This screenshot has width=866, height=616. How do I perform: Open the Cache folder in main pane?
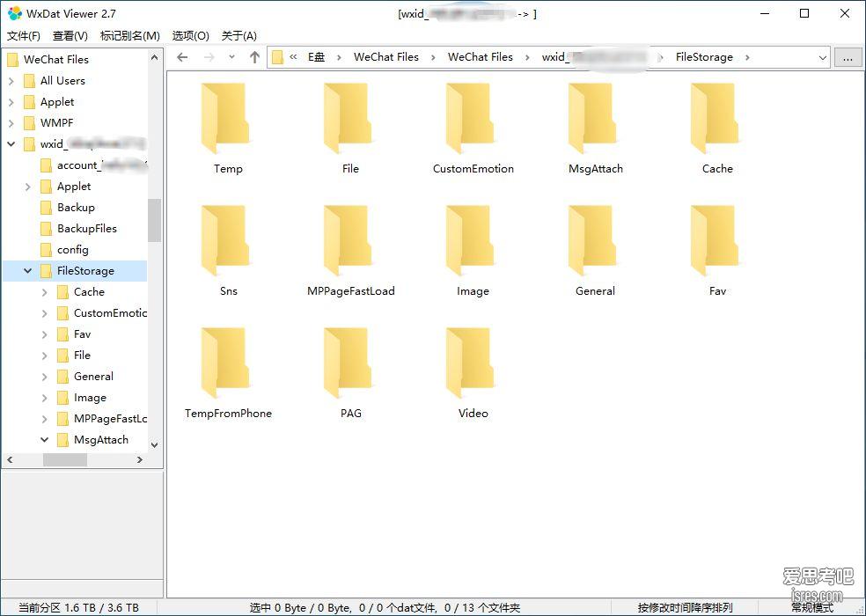pos(716,119)
